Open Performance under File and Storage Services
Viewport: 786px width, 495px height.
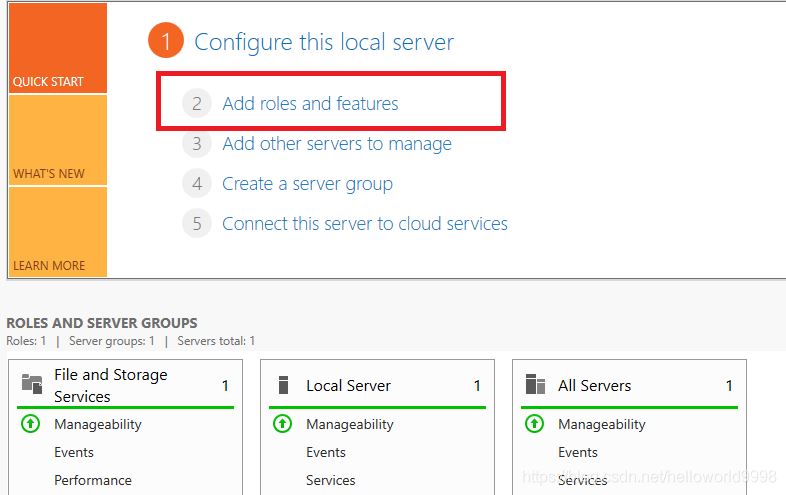click(x=93, y=480)
